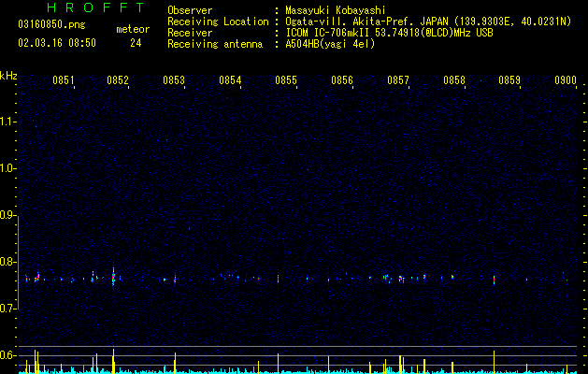Click the 0857 time marker
Screen dimensions: 588x374
pyautogui.click(x=398, y=79)
